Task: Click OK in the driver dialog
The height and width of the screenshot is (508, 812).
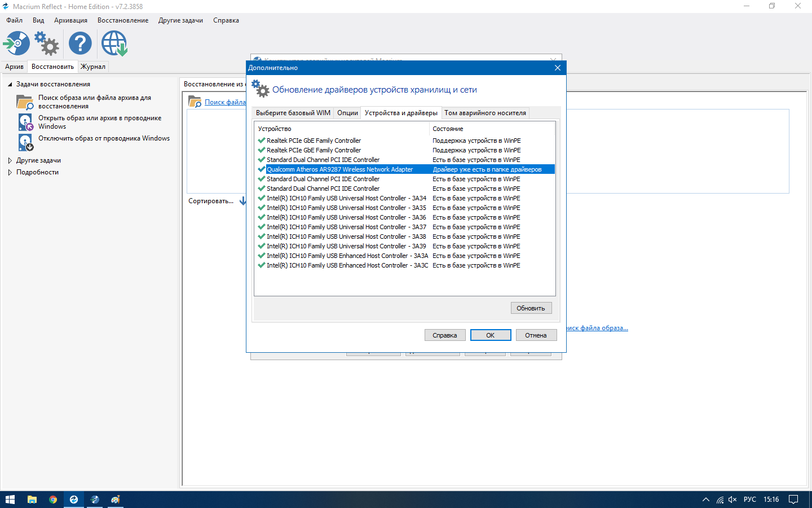Action: pos(490,335)
